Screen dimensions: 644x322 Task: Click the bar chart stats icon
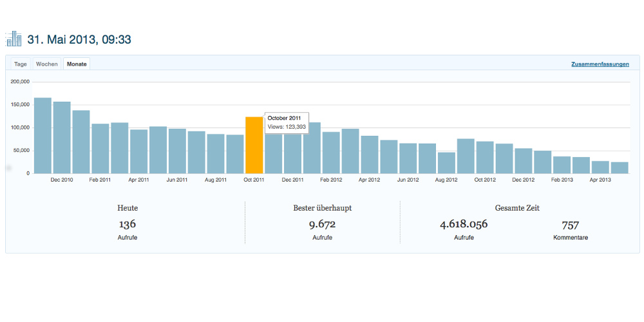[x=14, y=39]
